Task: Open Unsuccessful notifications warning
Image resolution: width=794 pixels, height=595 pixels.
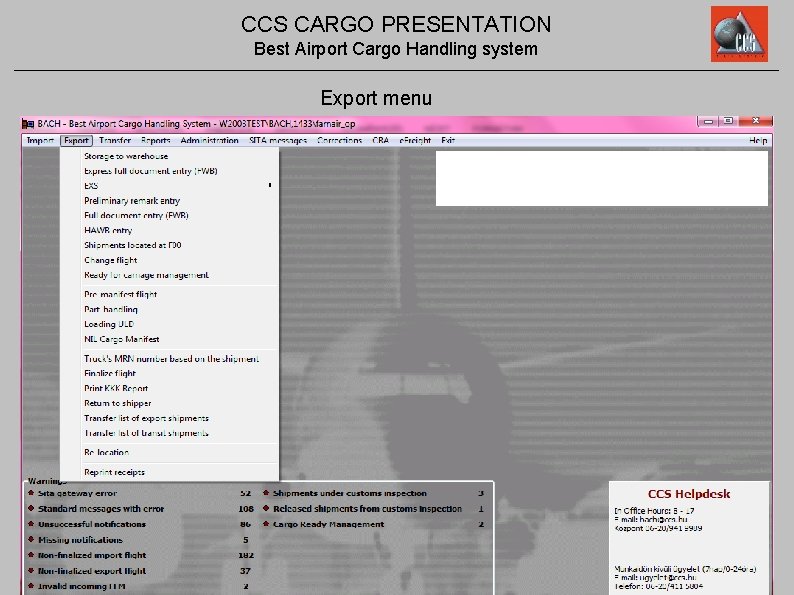Action: (x=92, y=524)
